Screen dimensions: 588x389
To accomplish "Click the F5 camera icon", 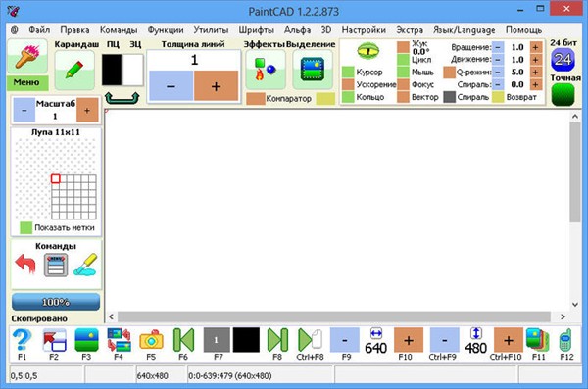I will [x=151, y=340].
